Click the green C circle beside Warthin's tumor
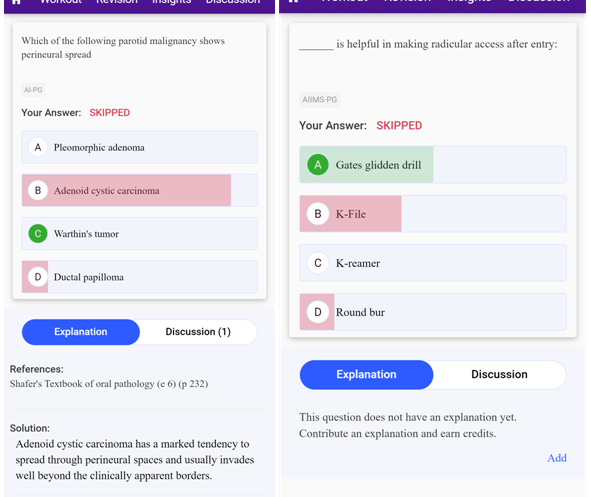The height and width of the screenshot is (497, 591). click(38, 234)
